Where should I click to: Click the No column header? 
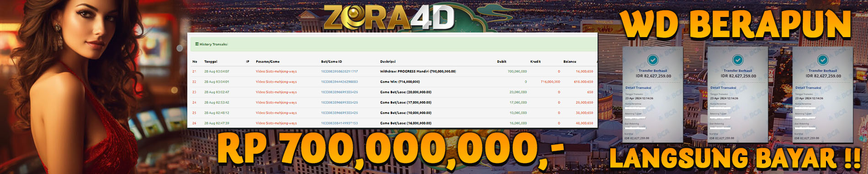[x=195, y=61]
